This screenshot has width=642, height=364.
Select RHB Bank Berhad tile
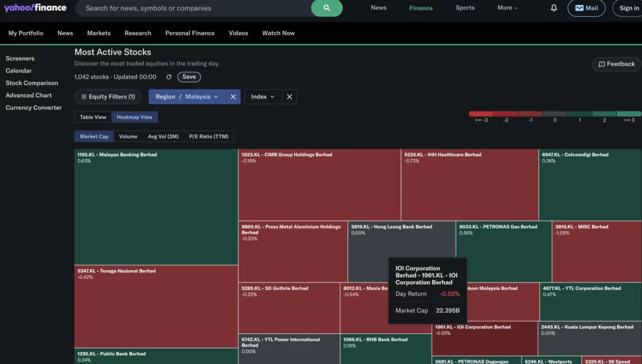[x=386, y=349]
